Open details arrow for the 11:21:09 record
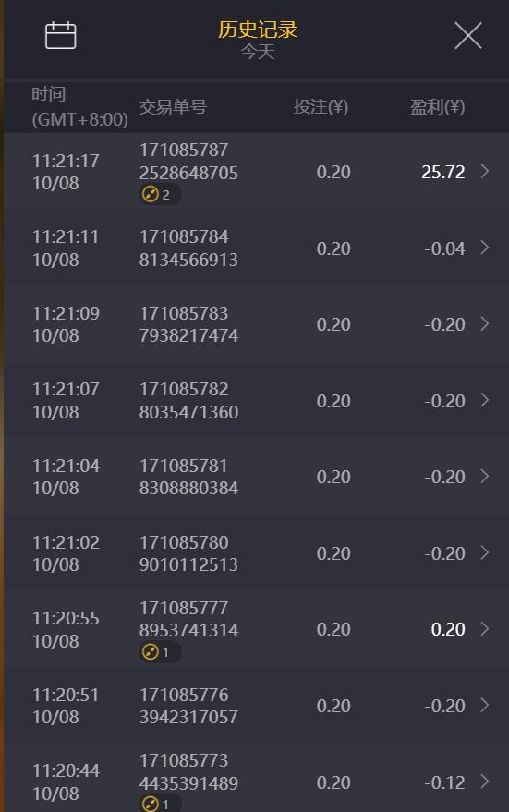The width and height of the screenshot is (509, 812). [485, 323]
